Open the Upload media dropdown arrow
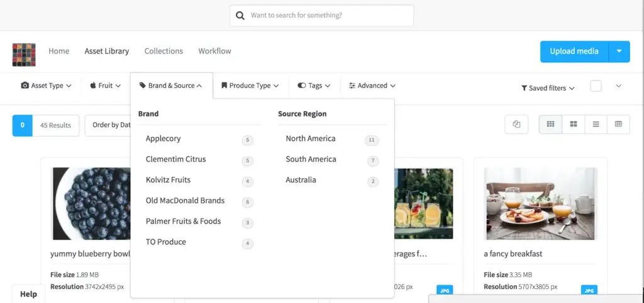The width and height of the screenshot is (644, 303). [x=619, y=52]
